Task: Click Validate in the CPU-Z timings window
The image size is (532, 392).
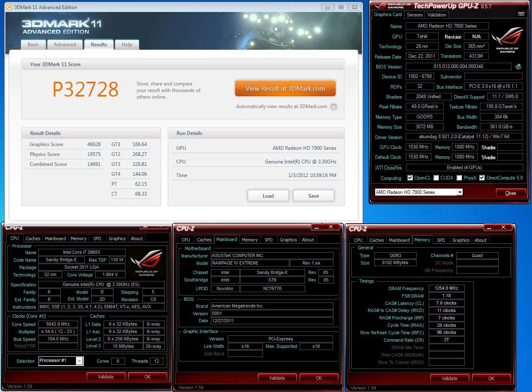Action: (449, 378)
